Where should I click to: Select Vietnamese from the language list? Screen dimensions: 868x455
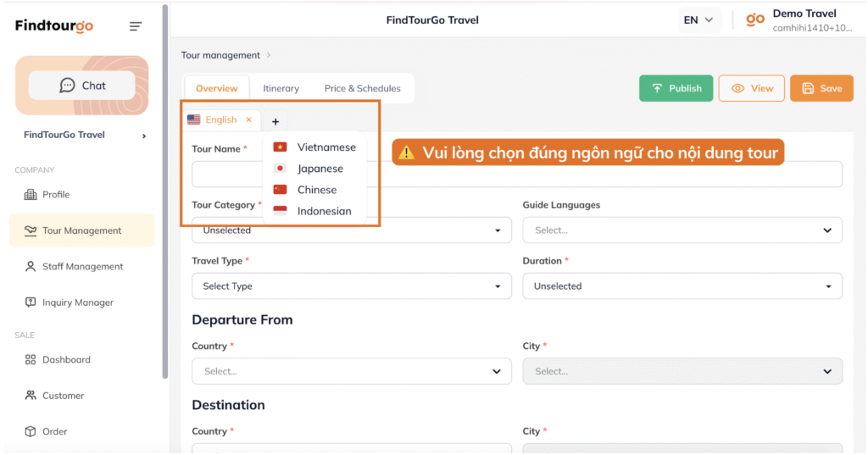click(325, 147)
